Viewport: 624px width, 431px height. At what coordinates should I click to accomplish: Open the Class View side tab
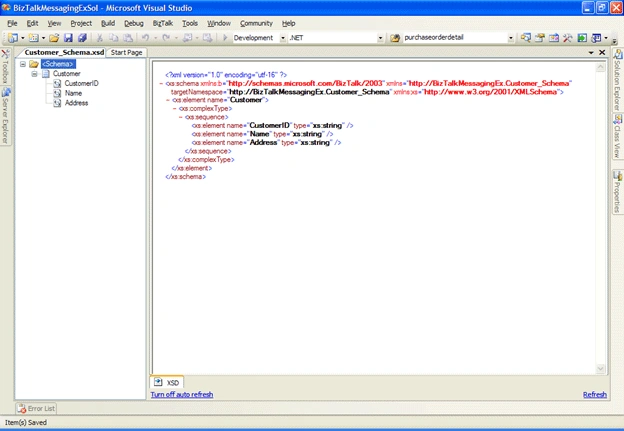click(x=617, y=137)
